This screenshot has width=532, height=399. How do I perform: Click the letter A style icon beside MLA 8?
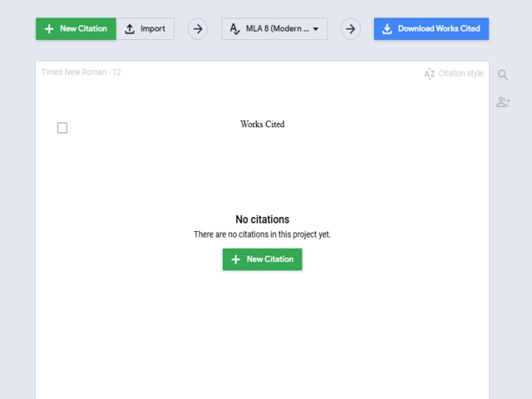234,29
